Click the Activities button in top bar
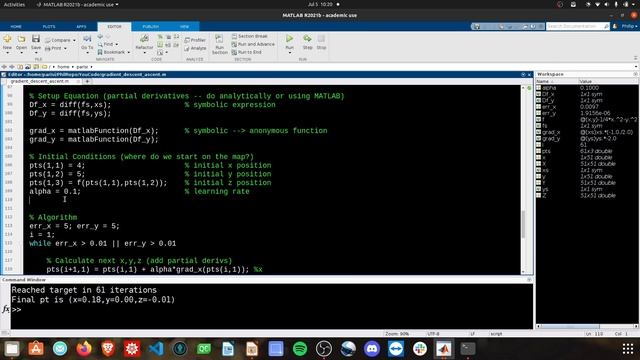This screenshot has width=640, height=360. [14, 4]
